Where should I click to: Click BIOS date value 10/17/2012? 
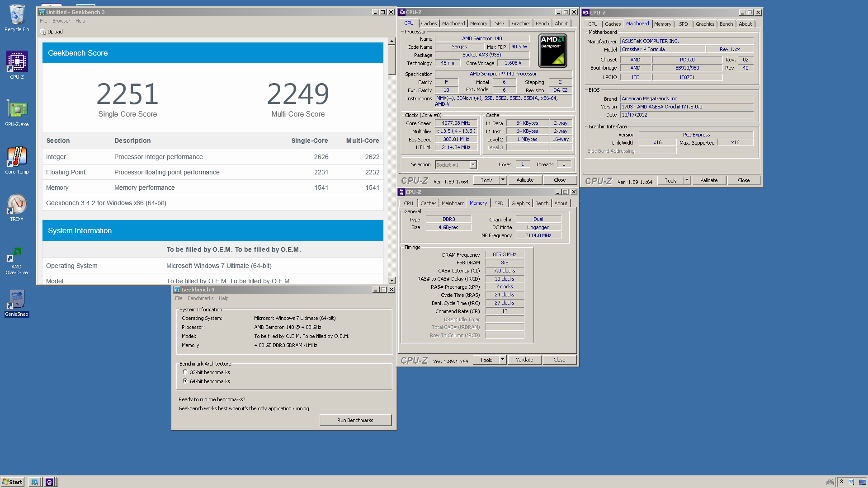(687, 115)
